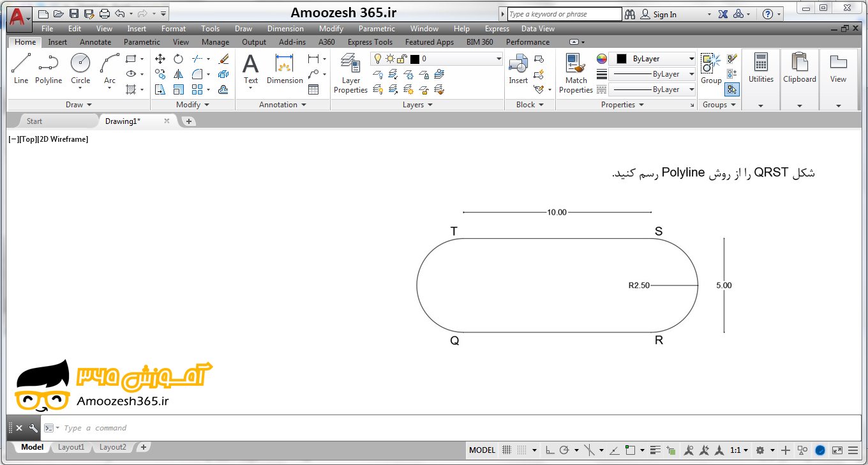Activate the Move tool

(x=161, y=59)
